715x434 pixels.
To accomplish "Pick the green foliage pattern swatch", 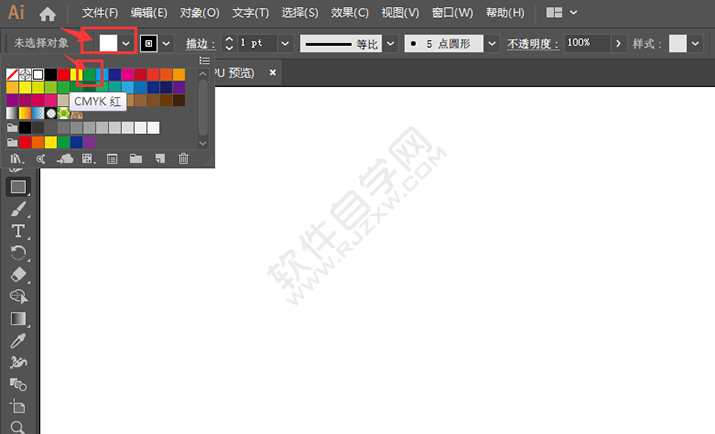I will click(x=63, y=113).
